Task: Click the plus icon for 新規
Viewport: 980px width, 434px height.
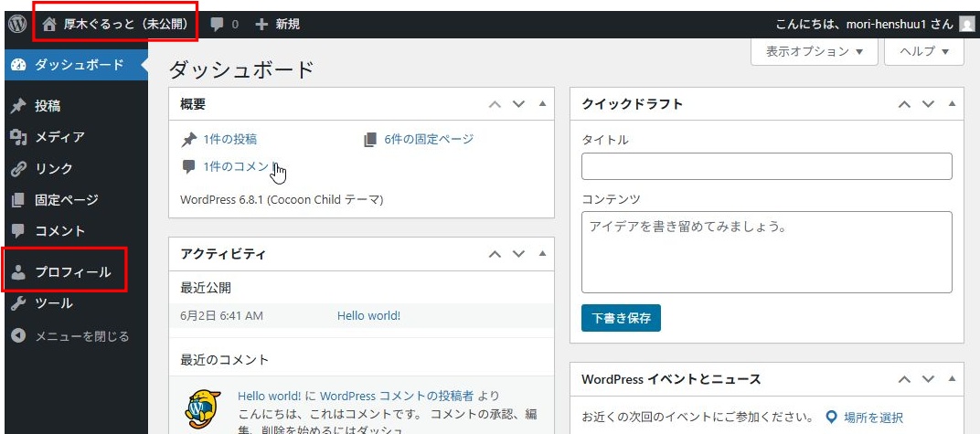Action: (x=261, y=25)
